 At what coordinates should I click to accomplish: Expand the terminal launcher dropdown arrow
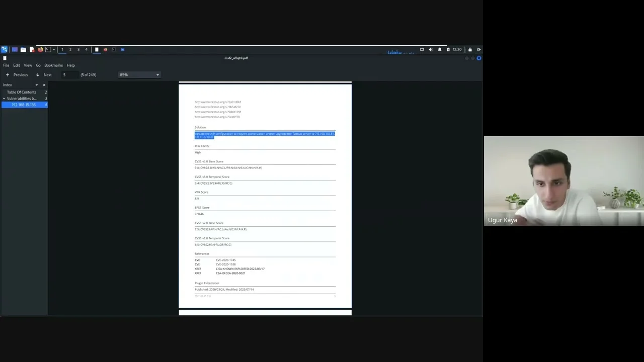[x=53, y=49]
